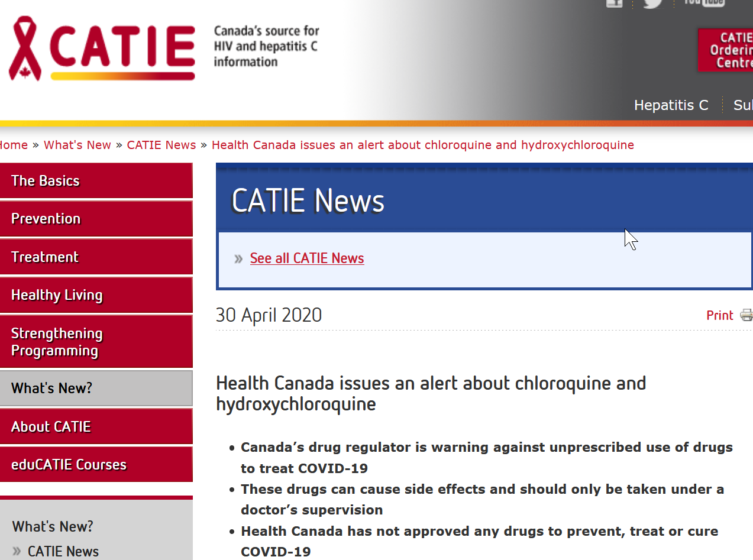This screenshot has height=560, width=753.
Task: Follow the See all CATIE News link
Action: point(307,258)
